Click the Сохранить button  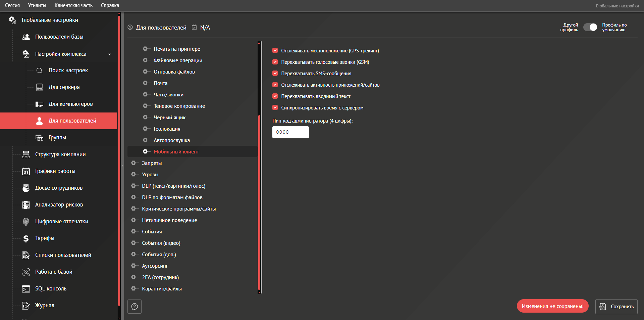point(616,307)
